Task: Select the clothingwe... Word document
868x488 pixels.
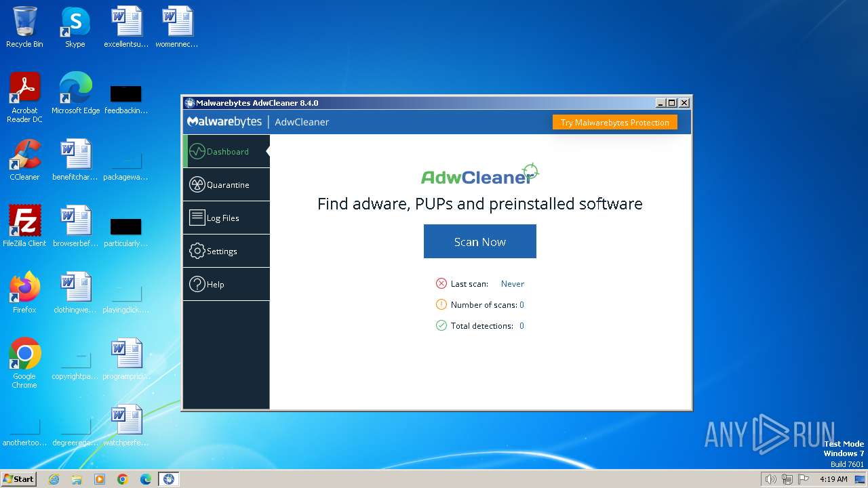Action: (75, 293)
